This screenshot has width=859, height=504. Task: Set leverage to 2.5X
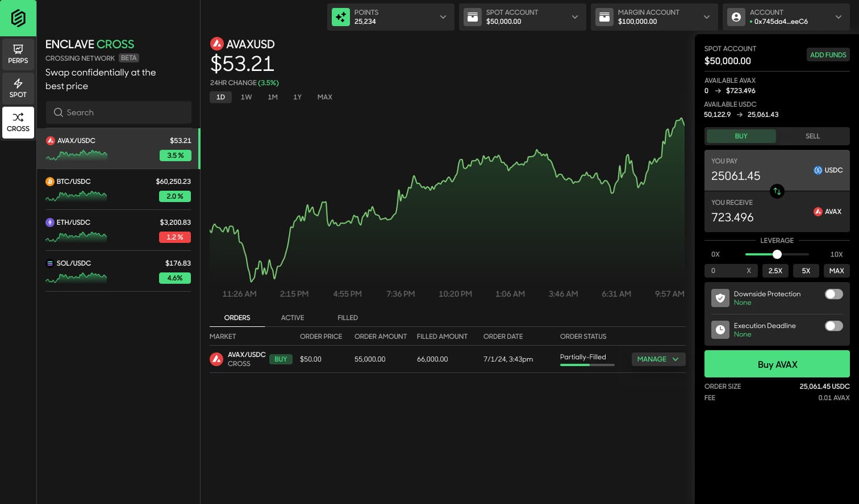pos(775,271)
